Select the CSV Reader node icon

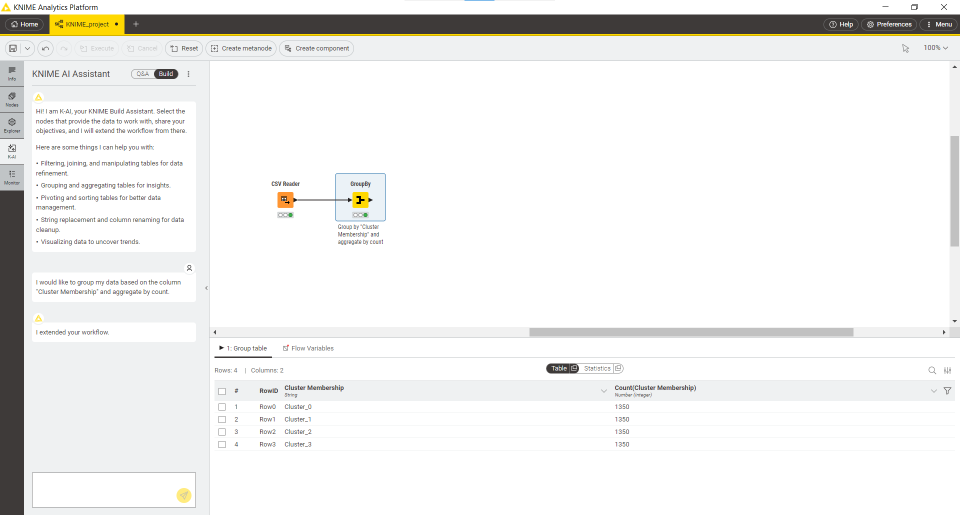(x=285, y=200)
